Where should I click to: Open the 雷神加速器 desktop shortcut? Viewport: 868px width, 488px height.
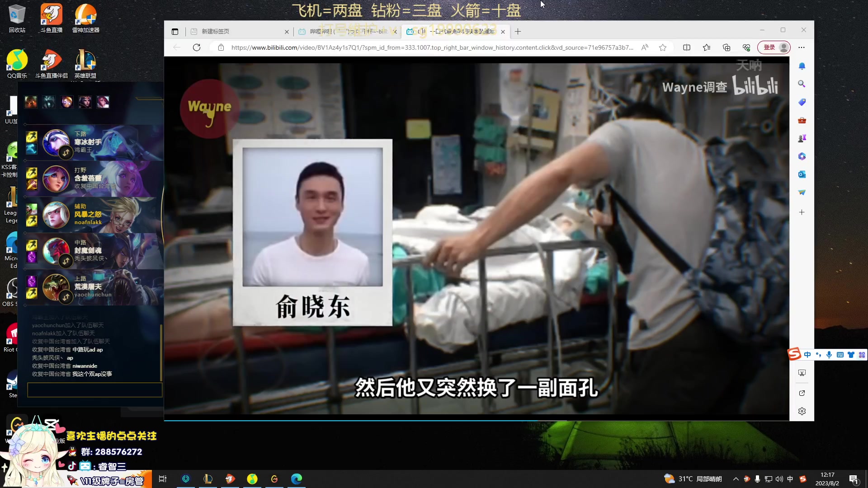(x=85, y=18)
